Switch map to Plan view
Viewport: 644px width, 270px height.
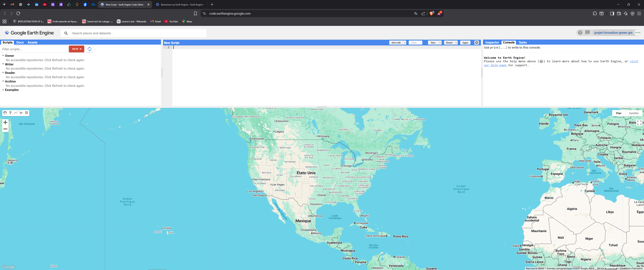(619, 113)
